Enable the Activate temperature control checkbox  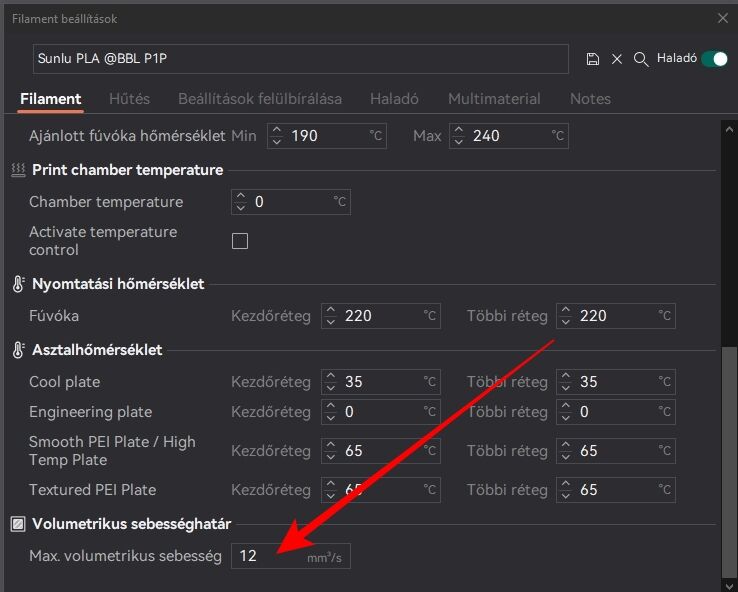click(x=240, y=241)
